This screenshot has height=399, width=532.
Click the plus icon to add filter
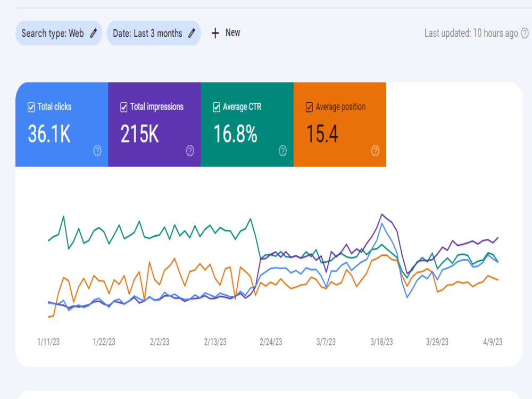click(215, 33)
